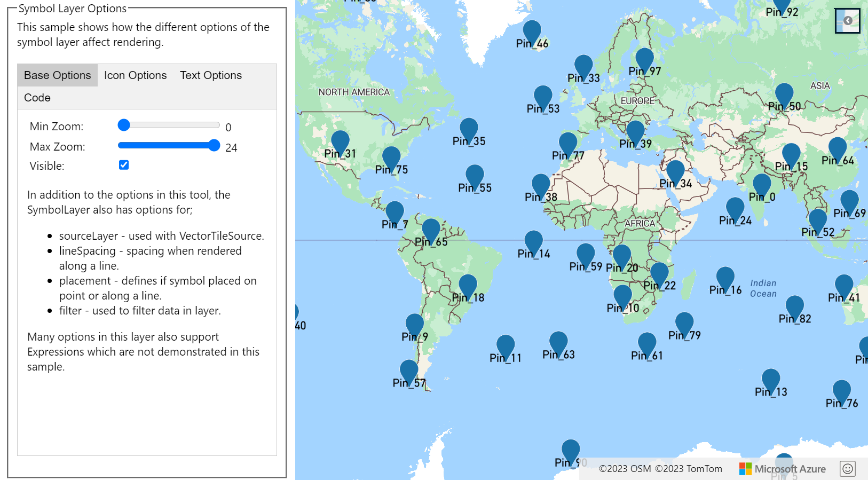
Task: Click the Pin_97 map pin
Action: click(x=644, y=60)
